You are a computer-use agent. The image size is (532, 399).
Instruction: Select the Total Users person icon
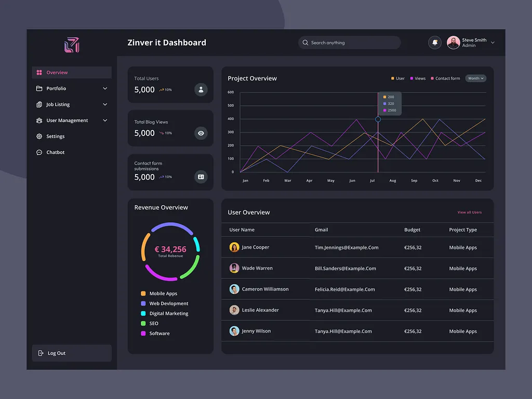click(x=201, y=89)
